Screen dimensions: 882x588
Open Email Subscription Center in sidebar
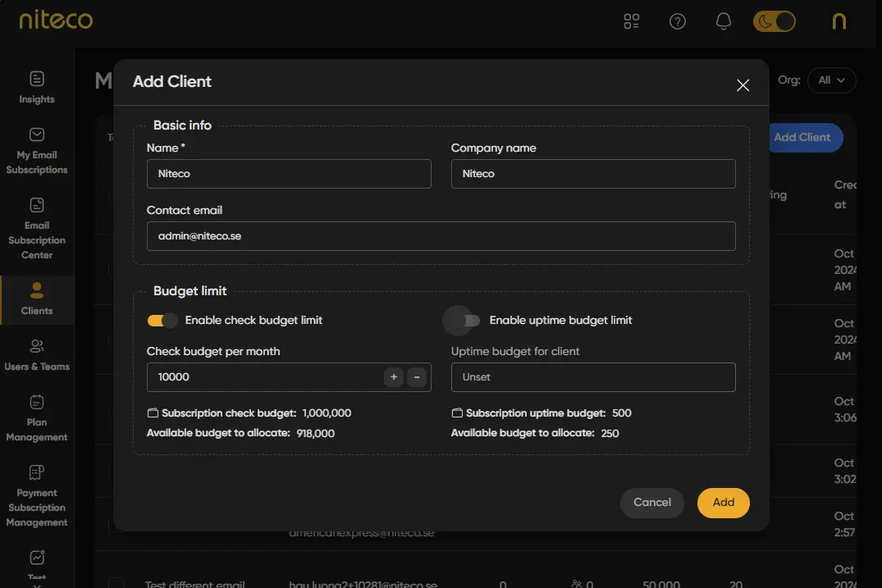(x=37, y=229)
